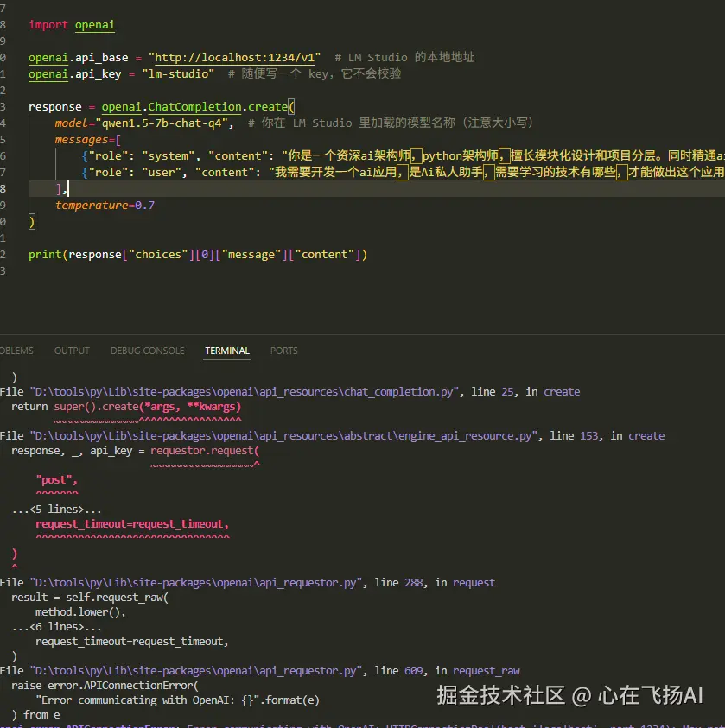Open api_requestor.py link for line 609
This screenshot has height=728, width=725.
196,671
